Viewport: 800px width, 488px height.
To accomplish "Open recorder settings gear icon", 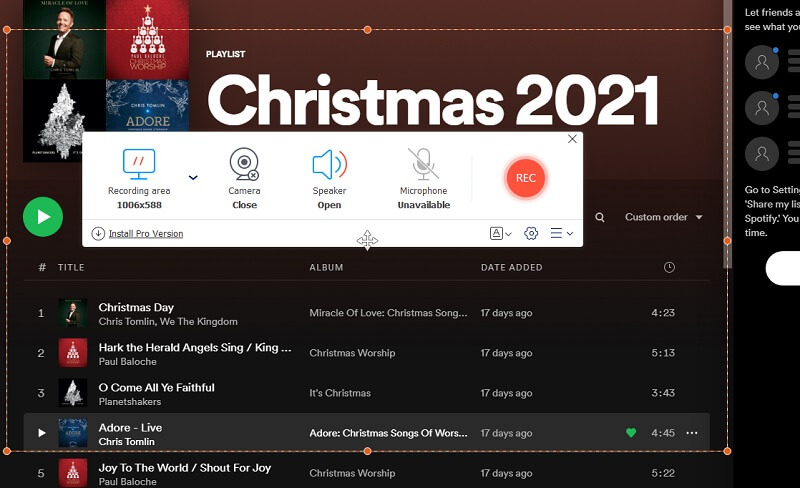I will point(531,233).
